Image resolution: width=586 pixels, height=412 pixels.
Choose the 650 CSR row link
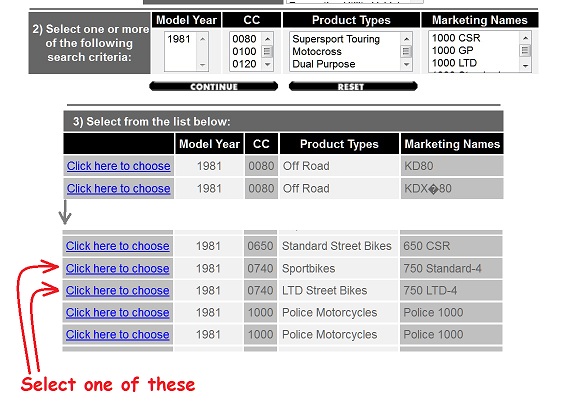click(x=118, y=246)
